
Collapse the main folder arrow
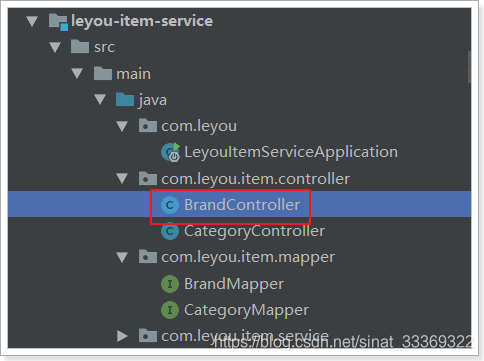pos(77,74)
